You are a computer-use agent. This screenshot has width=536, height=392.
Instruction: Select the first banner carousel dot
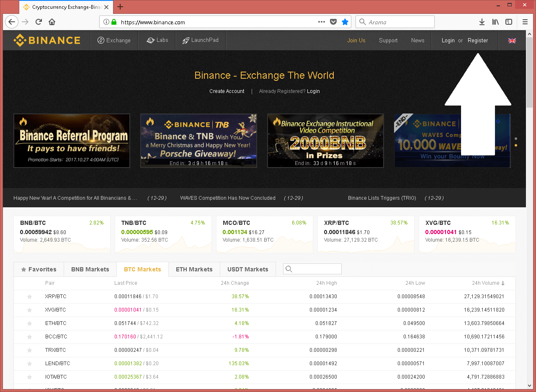click(x=516, y=139)
